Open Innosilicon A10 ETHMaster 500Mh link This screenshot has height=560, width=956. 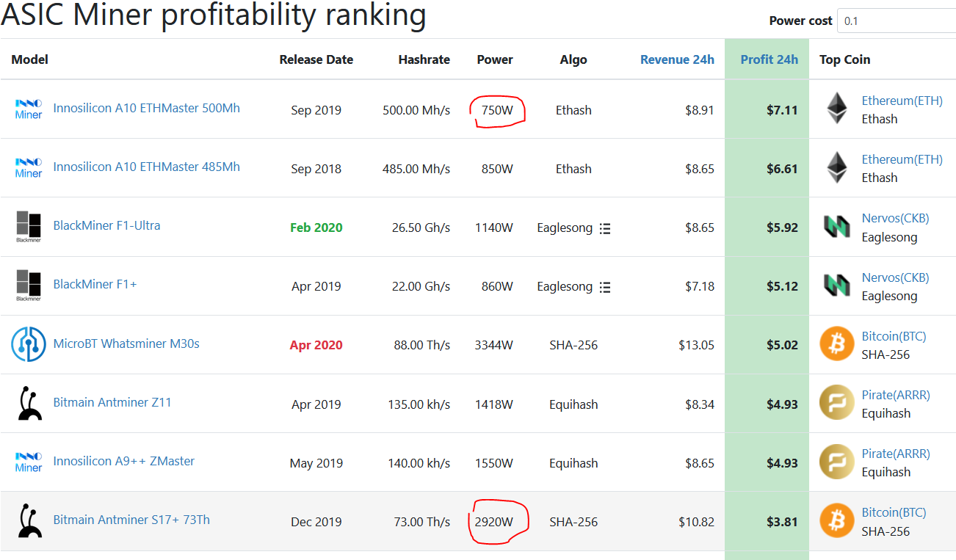pyautogui.click(x=147, y=108)
